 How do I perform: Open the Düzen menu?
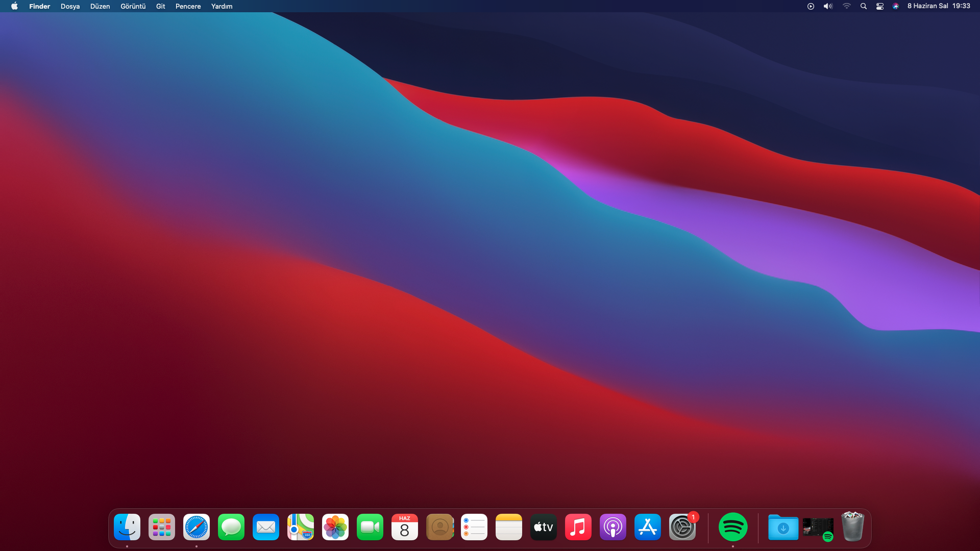pos(100,6)
